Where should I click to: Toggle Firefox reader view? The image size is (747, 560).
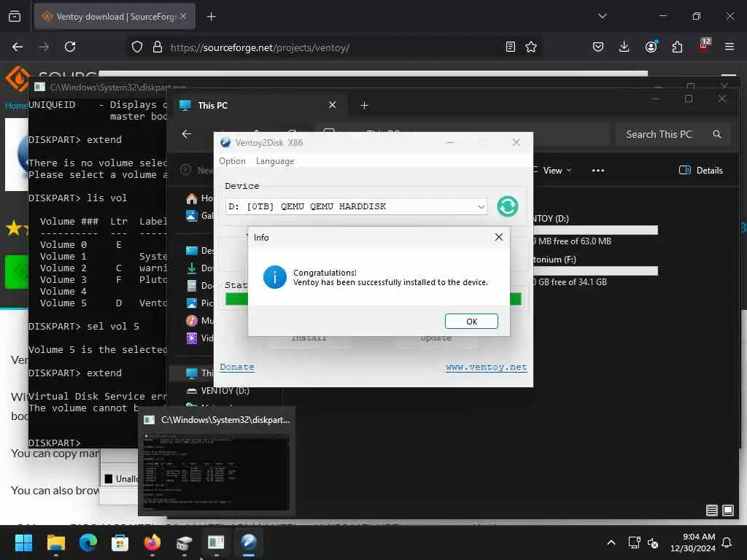pos(510,47)
